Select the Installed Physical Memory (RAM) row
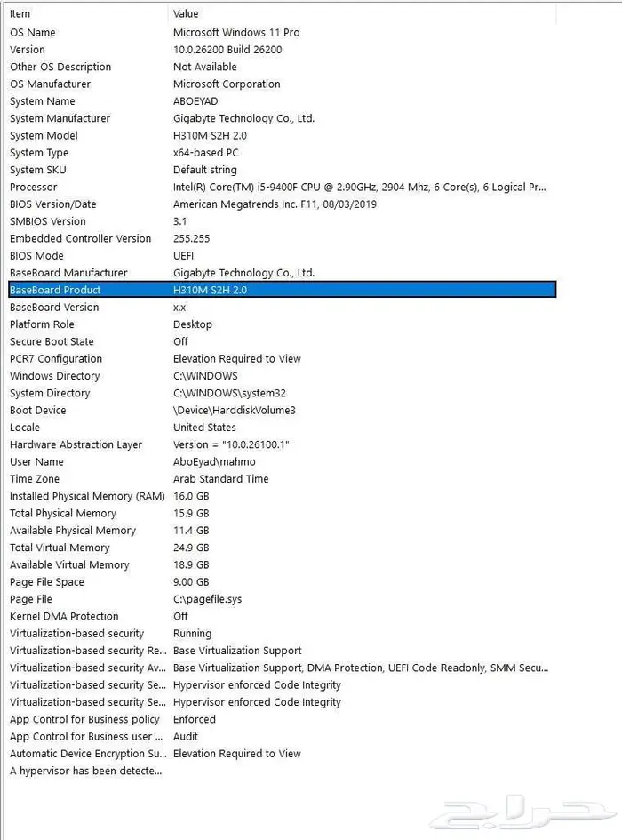The width and height of the screenshot is (622, 840). click(x=283, y=496)
